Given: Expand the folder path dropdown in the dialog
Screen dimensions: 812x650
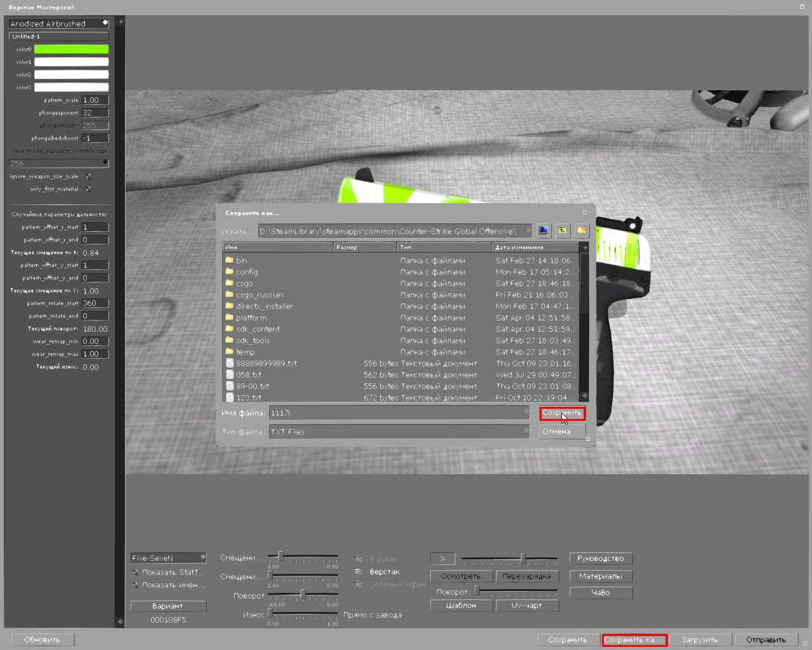Looking at the screenshot, I should click(x=528, y=231).
